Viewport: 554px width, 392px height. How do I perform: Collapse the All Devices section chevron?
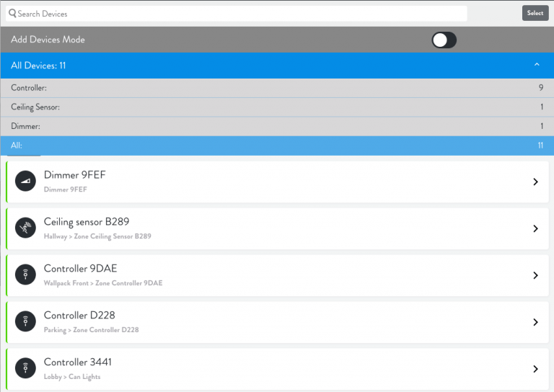(536, 66)
